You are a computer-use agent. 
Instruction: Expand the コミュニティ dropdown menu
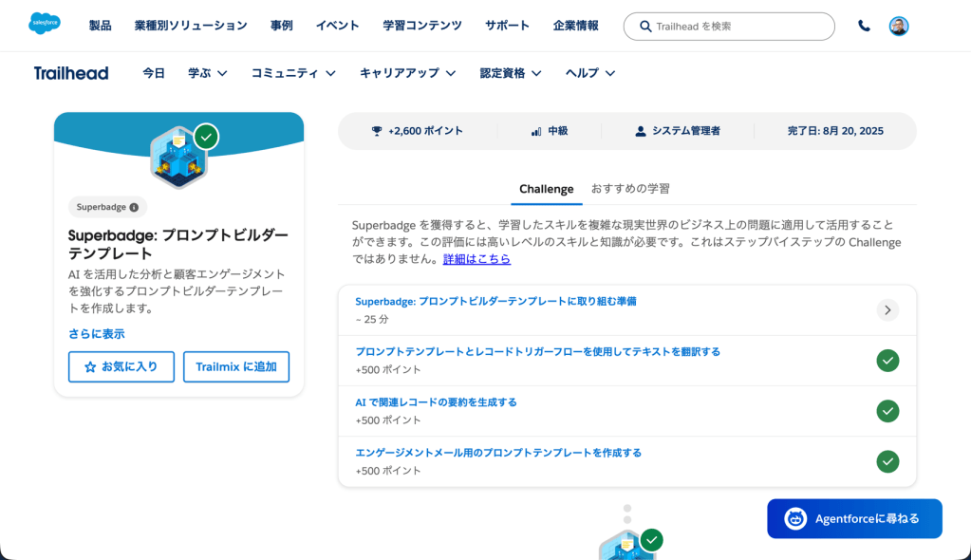[x=293, y=73]
